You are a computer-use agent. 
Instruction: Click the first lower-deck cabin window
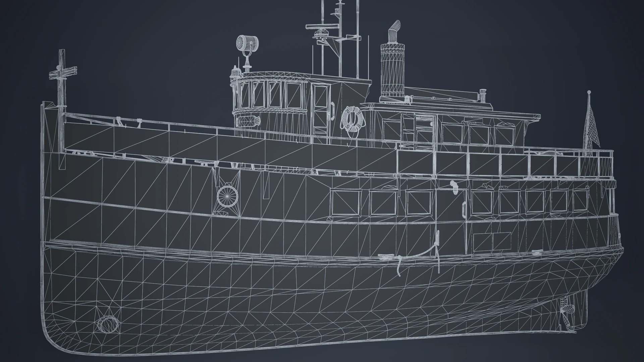[346, 202]
